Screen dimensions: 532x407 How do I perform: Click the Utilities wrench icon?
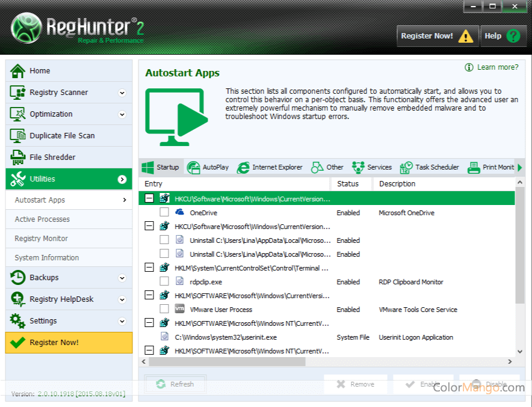(x=17, y=179)
